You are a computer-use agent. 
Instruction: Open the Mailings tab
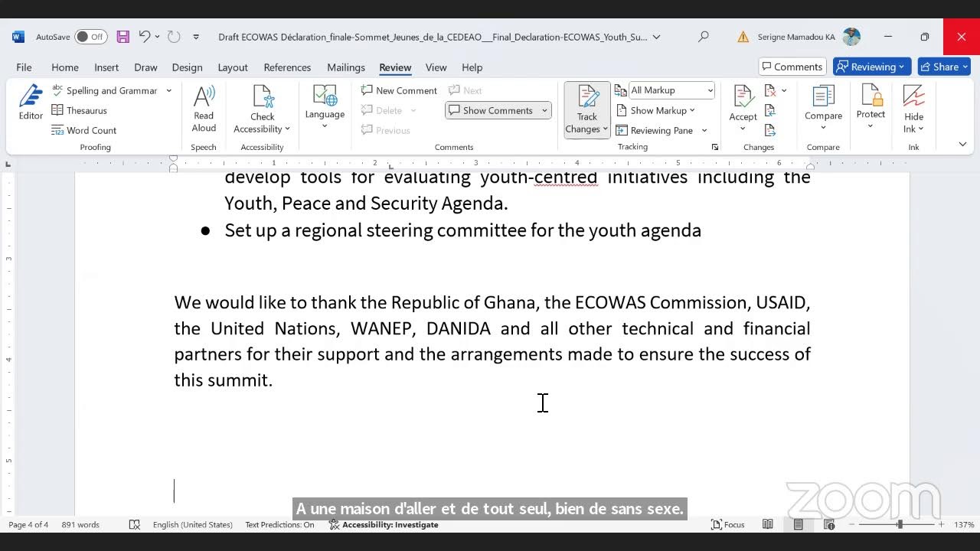(346, 67)
